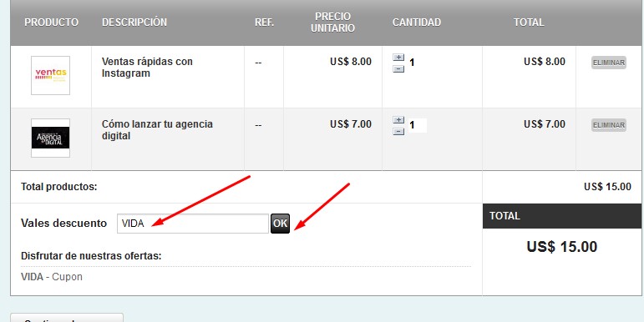Decrease quantity of Ventas rápidas con Instagram

(x=398, y=69)
